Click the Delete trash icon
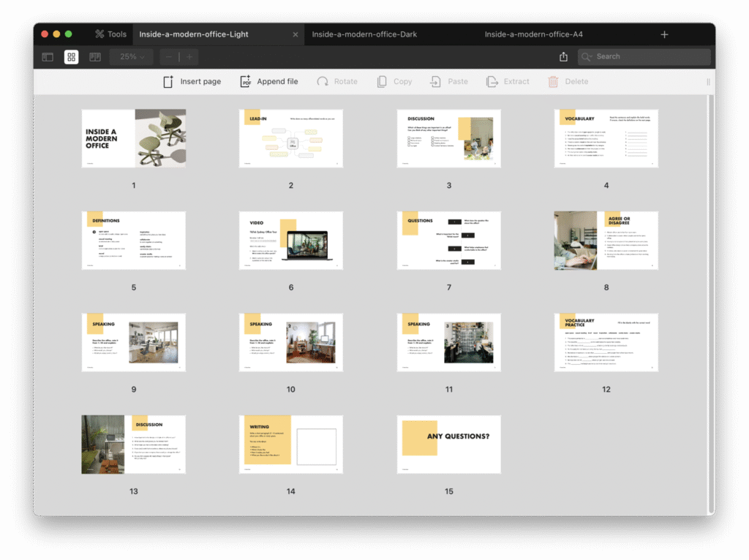Viewport: 749px width, 560px height. coord(554,82)
